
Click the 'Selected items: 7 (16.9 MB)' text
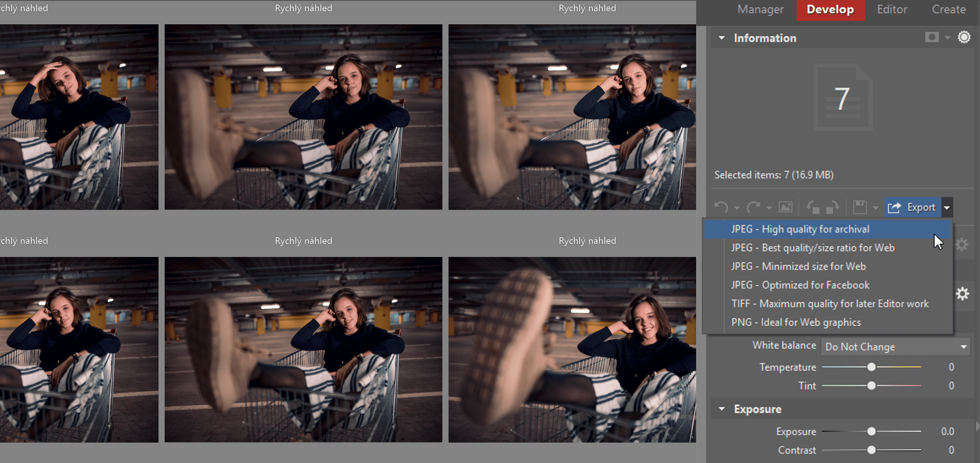(x=774, y=175)
